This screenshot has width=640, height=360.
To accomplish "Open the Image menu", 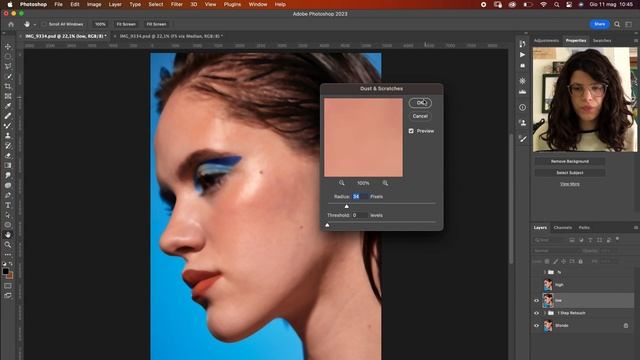I will 94,4.
